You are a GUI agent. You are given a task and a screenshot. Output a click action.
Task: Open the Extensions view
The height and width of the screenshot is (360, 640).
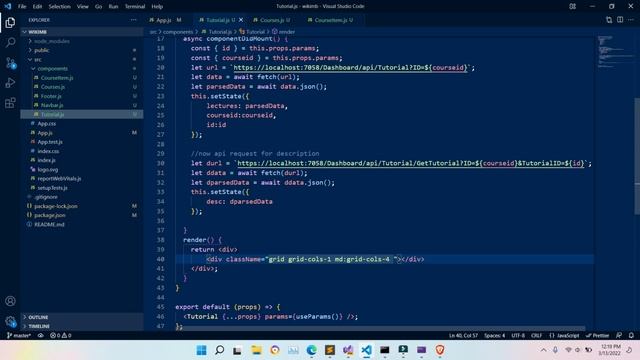10,102
